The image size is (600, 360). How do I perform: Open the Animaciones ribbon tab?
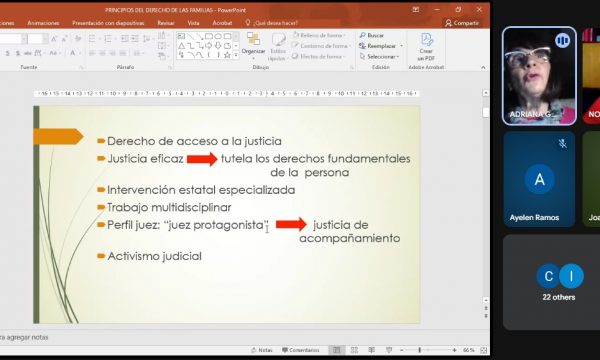[x=43, y=23]
